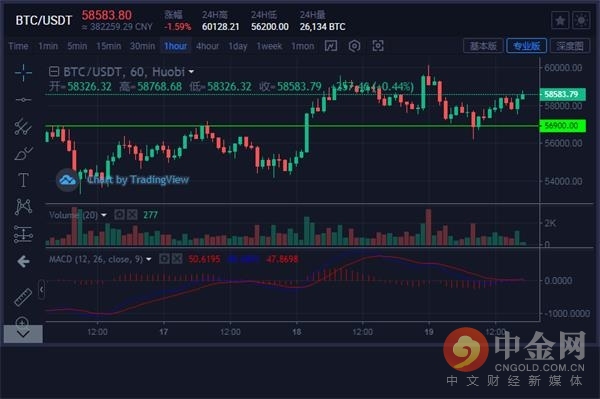The width and height of the screenshot is (600, 399).
Task: Toggle light theme with the sun icon
Action: tap(581, 20)
